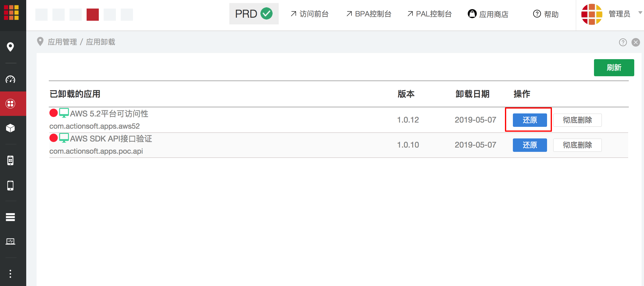Viewport: 644px width, 286px height.
Task: Click the monitor chart sidebar icon
Action: (x=10, y=241)
